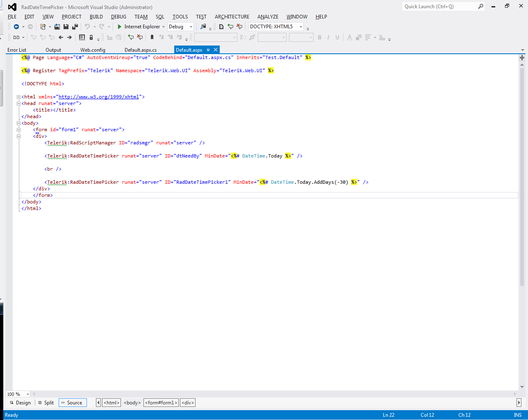Screen dimensions: 528x420
Task: Switch to the Web.config tab
Action: pyautogui.click(x=93, y=50)
